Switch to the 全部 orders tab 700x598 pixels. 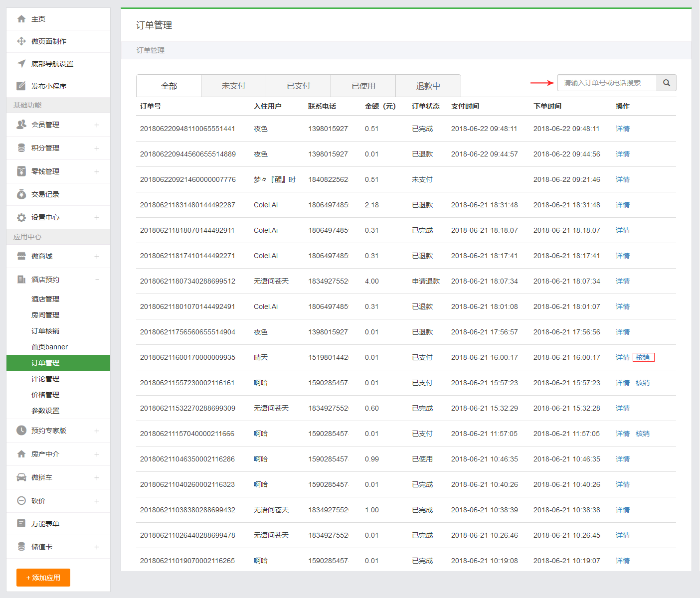coord(169,86)
